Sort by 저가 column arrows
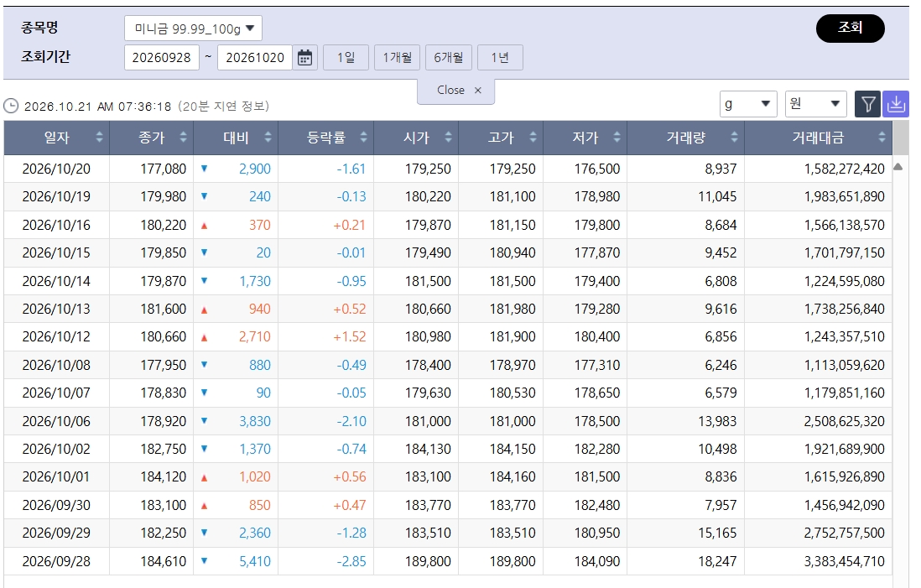 617,138
